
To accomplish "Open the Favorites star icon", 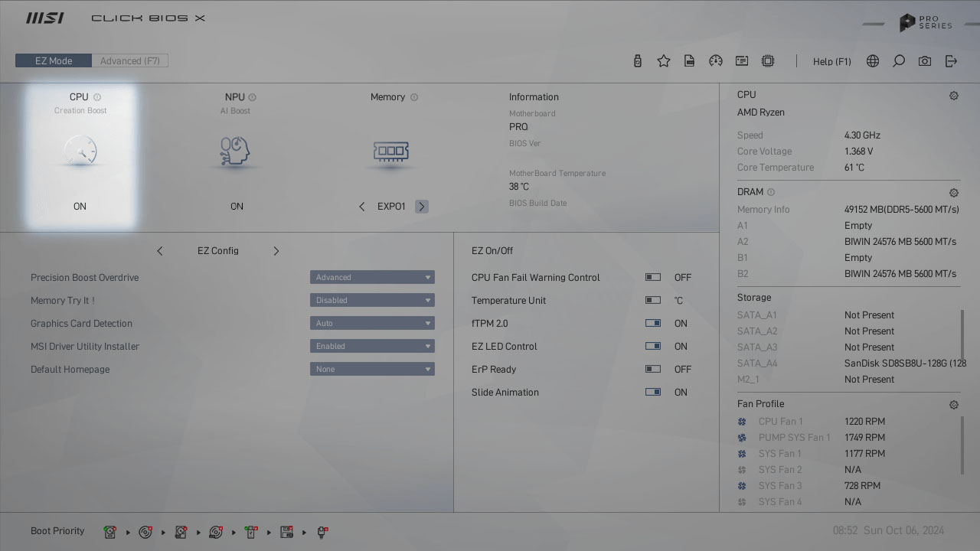I will [664, 61].
